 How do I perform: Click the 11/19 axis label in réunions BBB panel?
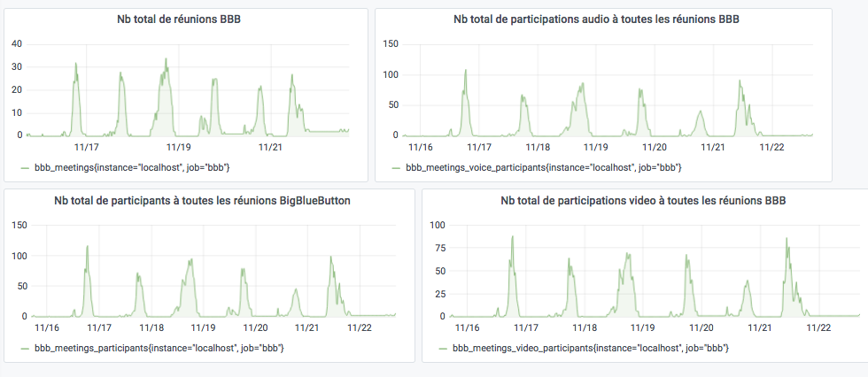click(178, 148)
